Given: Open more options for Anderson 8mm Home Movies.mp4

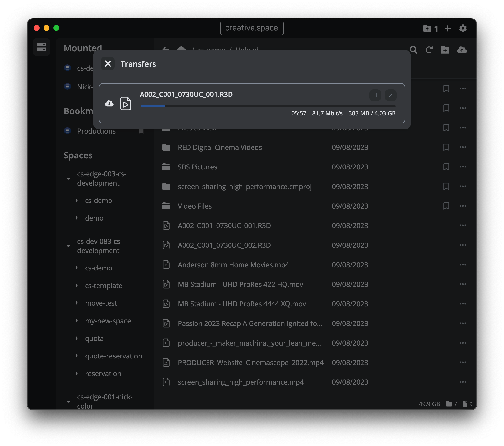Looking at the screenshot, I should click(x=463, y=264).
